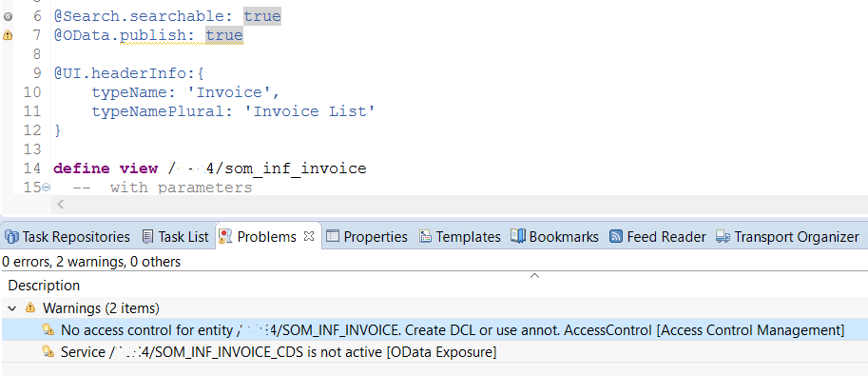Open the Task Repositories tab

point(67,237)
